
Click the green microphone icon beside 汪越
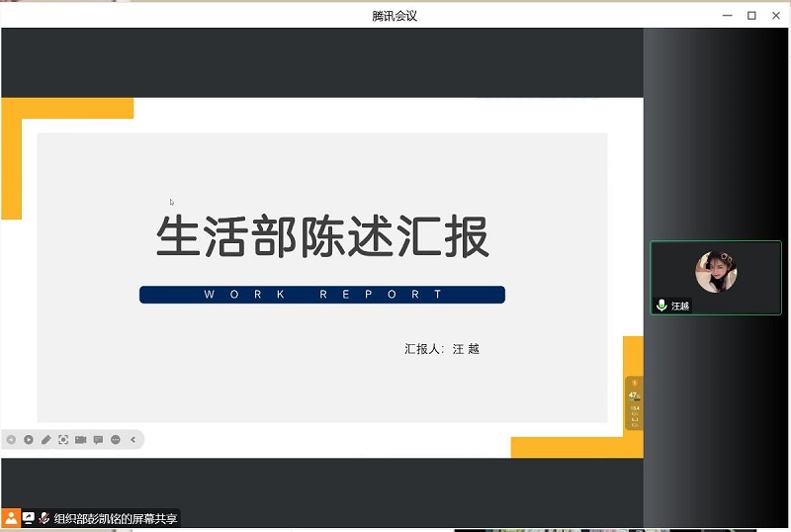pos(661,306)
